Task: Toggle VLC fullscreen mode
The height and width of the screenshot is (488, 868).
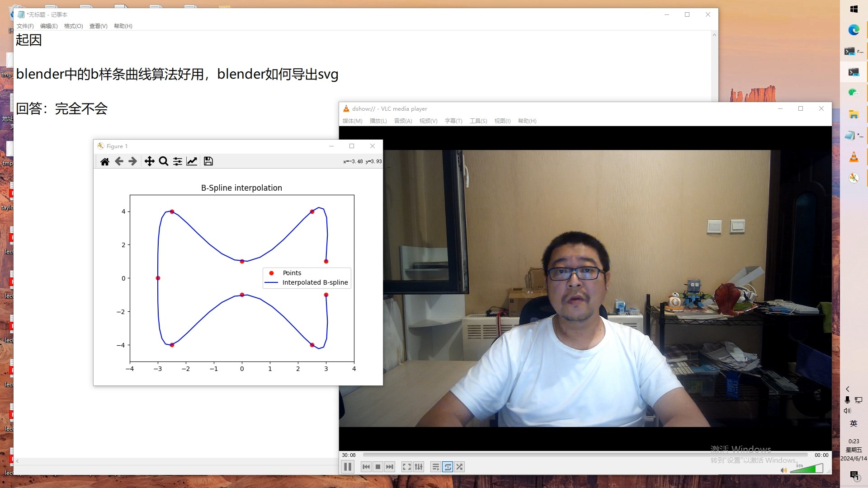Action: pos(407,467)
